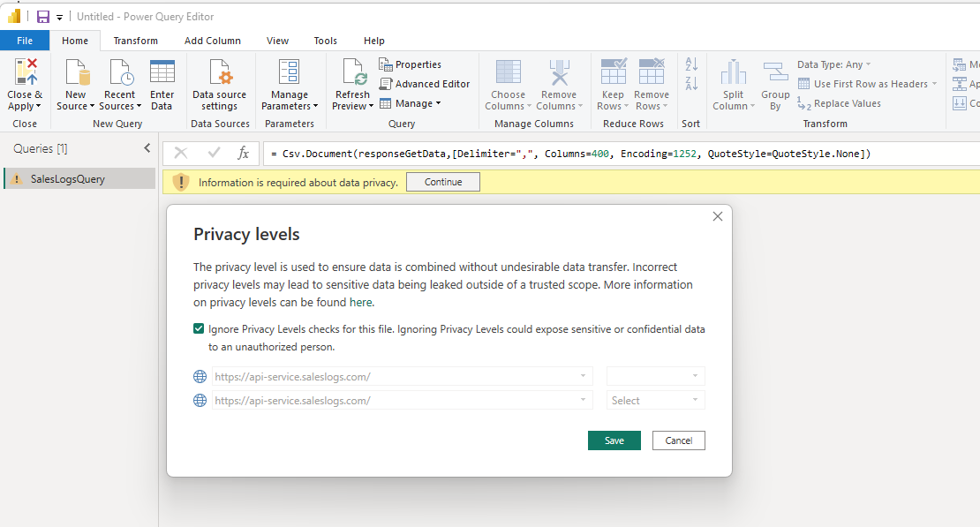Open Data source settings
Screen dimensions: 980x527
219,73
